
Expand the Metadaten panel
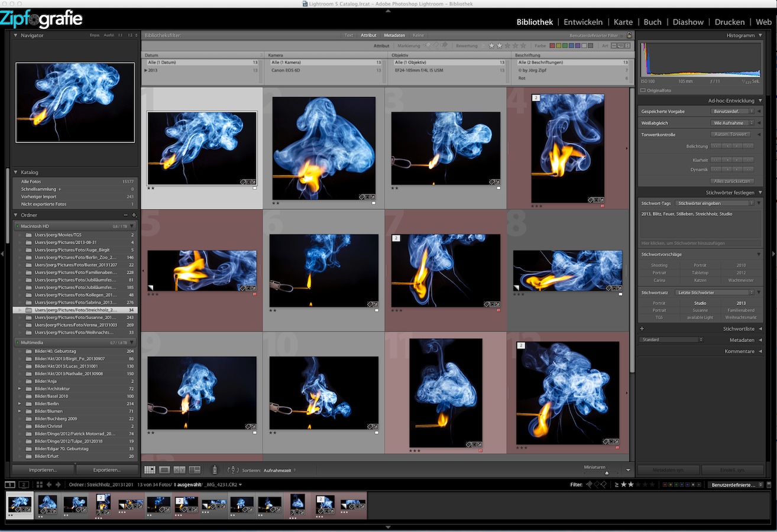[x=760, y=340]
